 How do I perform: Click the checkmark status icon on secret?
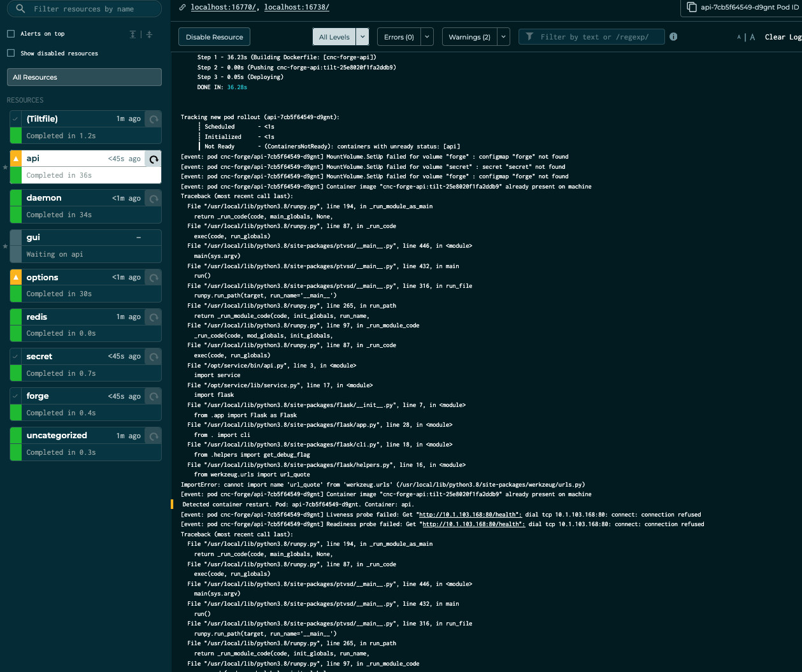(16, 357)
